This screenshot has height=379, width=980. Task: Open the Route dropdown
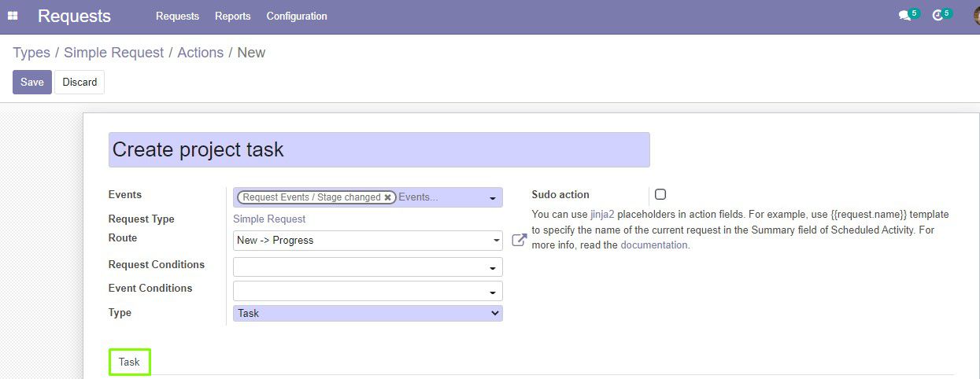pyautogui.click(x=368, y=240)
